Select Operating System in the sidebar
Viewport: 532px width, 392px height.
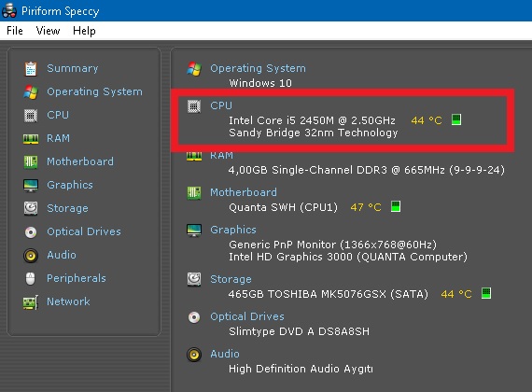[94, 91]
